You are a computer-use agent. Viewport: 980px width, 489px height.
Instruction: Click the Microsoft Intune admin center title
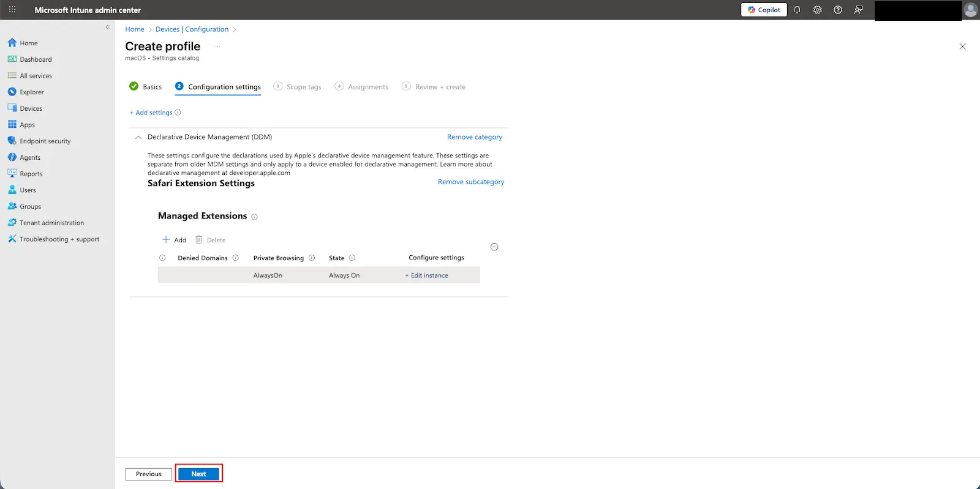pos(88,10)
